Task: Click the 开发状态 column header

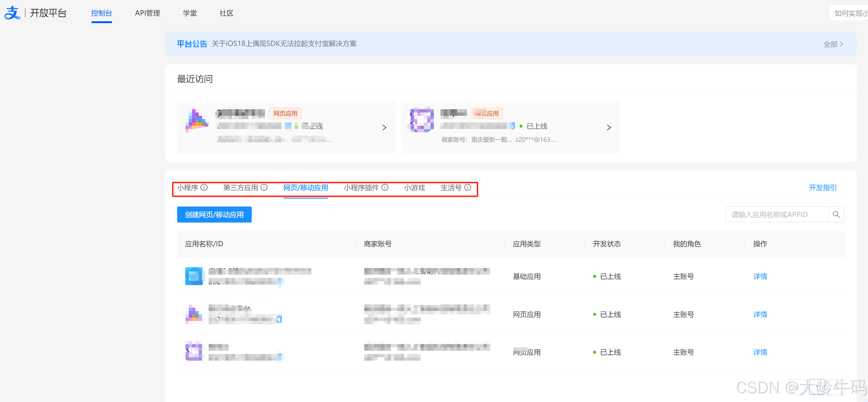Action: [607, 244]
